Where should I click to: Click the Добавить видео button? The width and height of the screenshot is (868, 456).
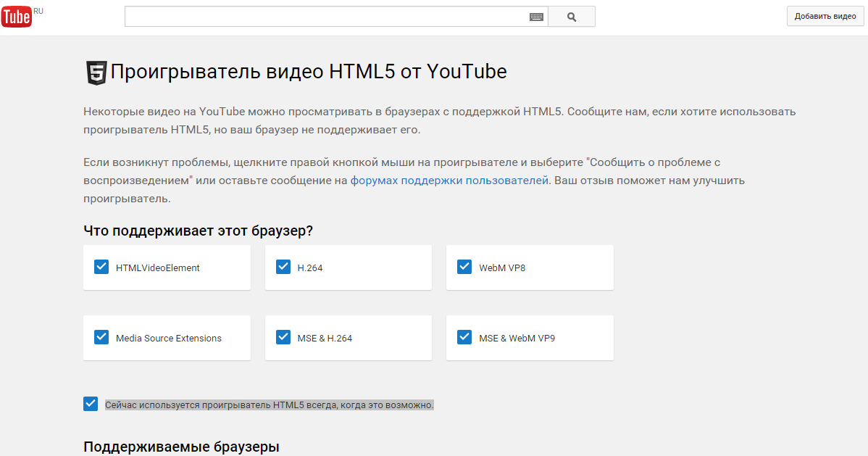pyautogui.click(x=825, y=16)
